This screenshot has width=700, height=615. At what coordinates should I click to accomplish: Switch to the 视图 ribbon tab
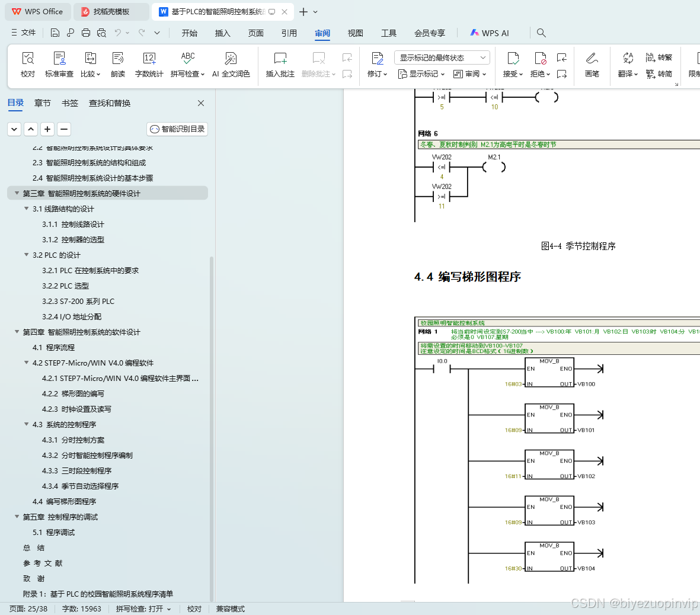[356, 33]
